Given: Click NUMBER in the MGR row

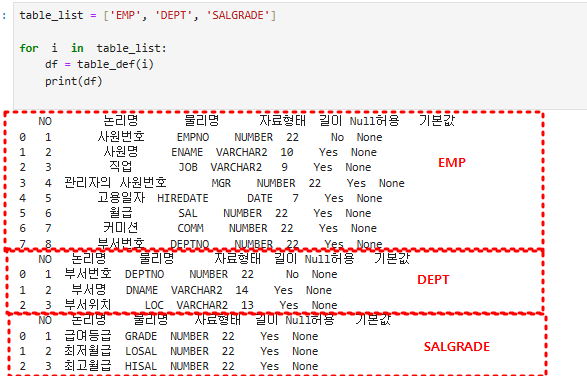Looking at the screenshot, I should tap(276, 184).
